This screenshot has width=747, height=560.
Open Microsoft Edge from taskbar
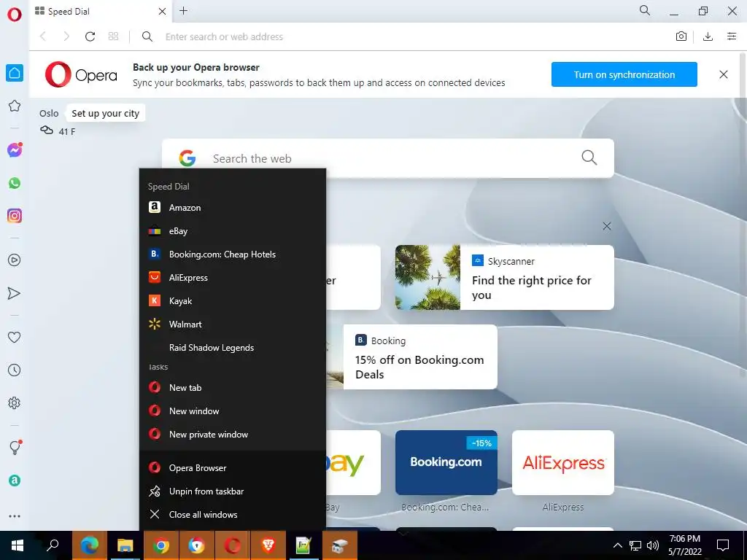coord(90,545)
